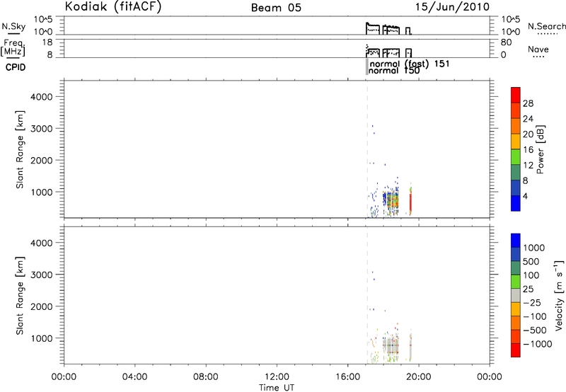Image resolution: width=566 pixels, height=392 pixels.
Task: Click the '-500' label on Velocity color bar
Action: coord(535,330)
